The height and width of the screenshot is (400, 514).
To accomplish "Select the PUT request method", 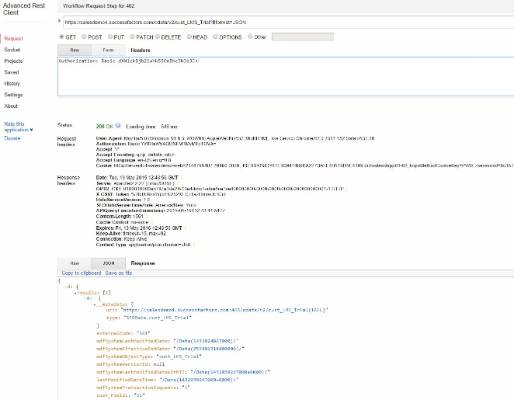I will pos(110,37).
